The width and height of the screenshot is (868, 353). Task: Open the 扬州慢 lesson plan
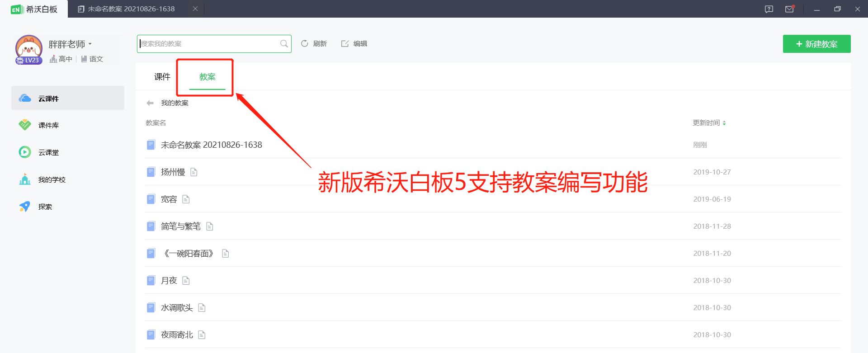tap(173, 172)
